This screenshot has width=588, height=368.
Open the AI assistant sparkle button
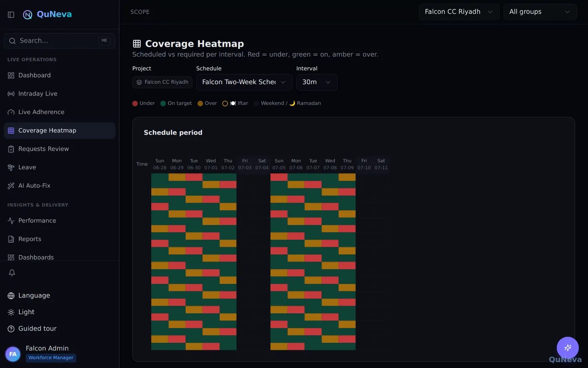(x=568, y=348)
